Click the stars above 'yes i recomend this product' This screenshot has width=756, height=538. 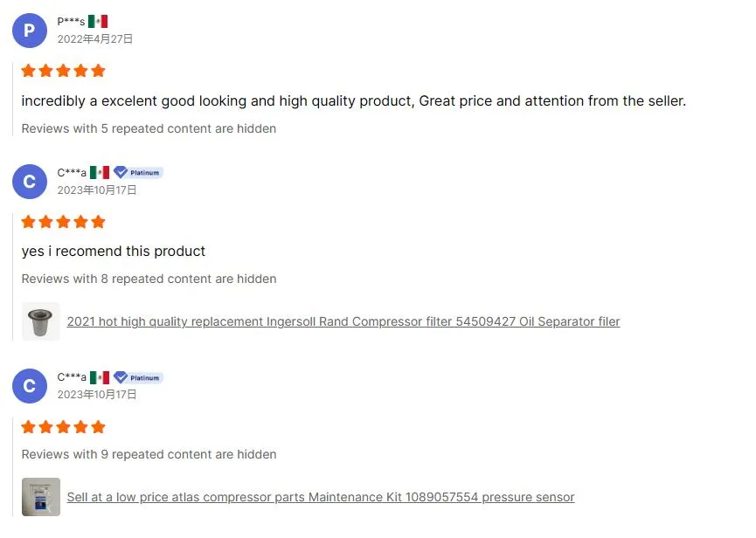coord(63,221)
